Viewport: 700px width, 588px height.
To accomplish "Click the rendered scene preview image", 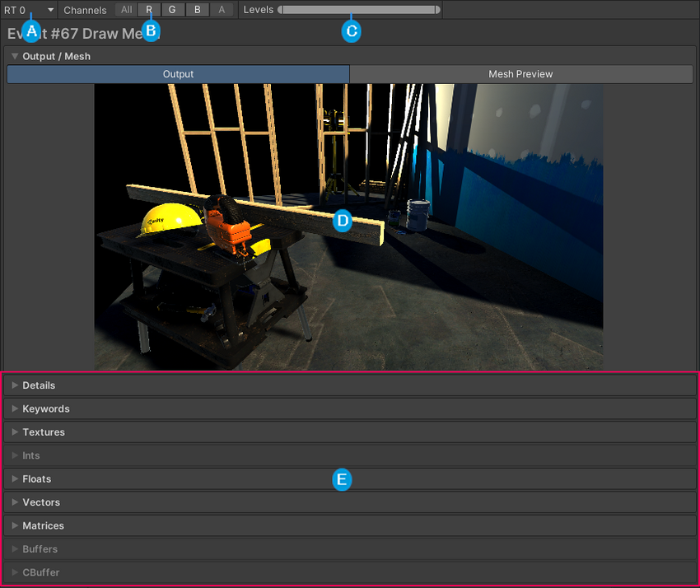I will pyautogui.click(x=348, y=226).
